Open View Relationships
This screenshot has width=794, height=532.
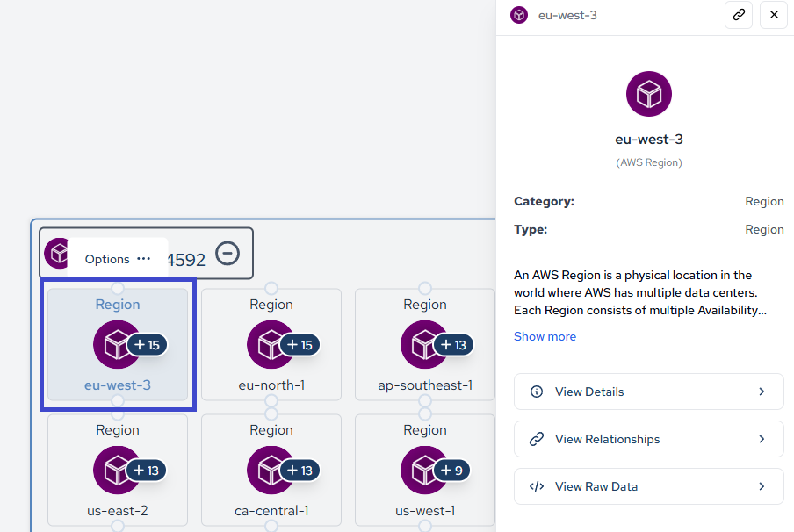[648, 439]
